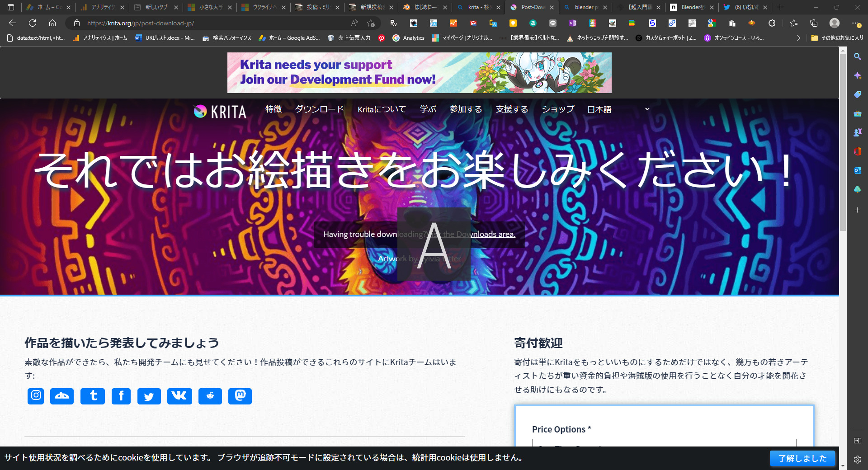Open the 検索パフォーマンス bookmark
868x470 pixels.
click(x=226, y=38)
